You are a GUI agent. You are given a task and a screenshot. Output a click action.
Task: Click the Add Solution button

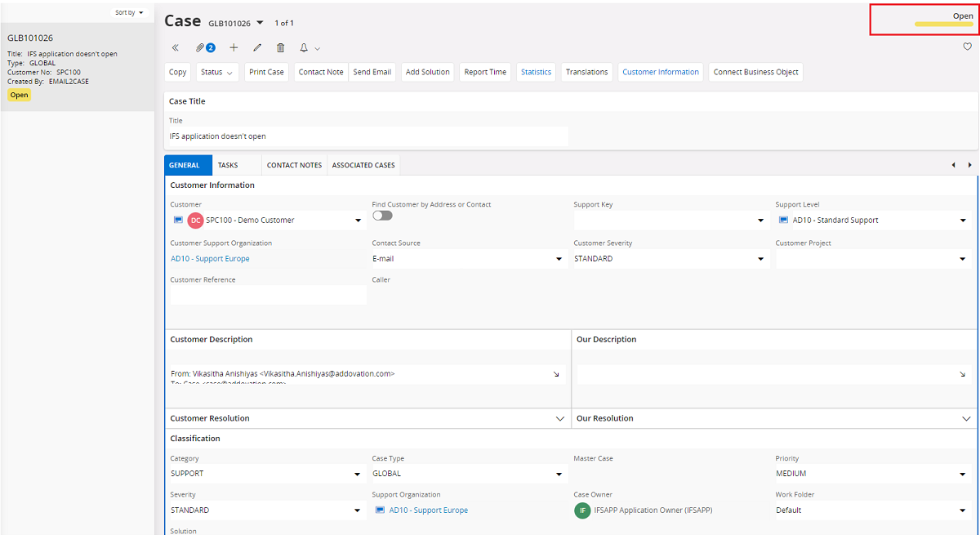428,72
